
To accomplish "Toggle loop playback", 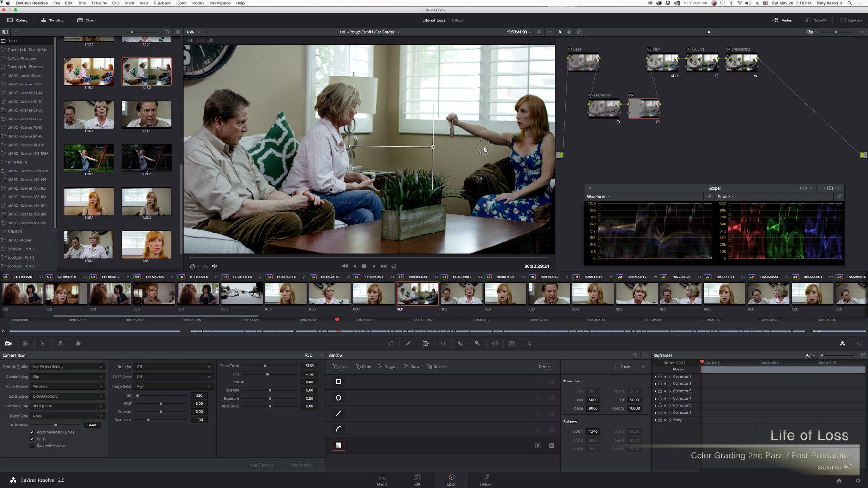I will pos(394,266).
